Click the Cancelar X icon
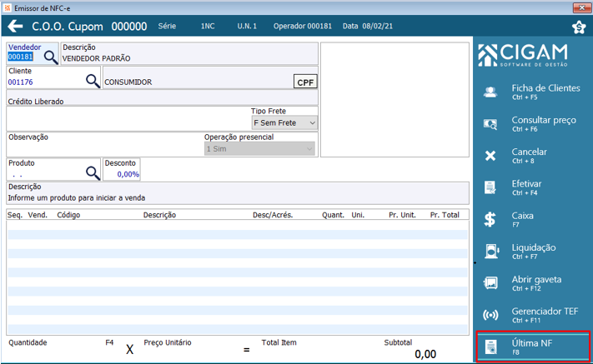The width and height of the screenshot is (593, 364). (490, 156)
